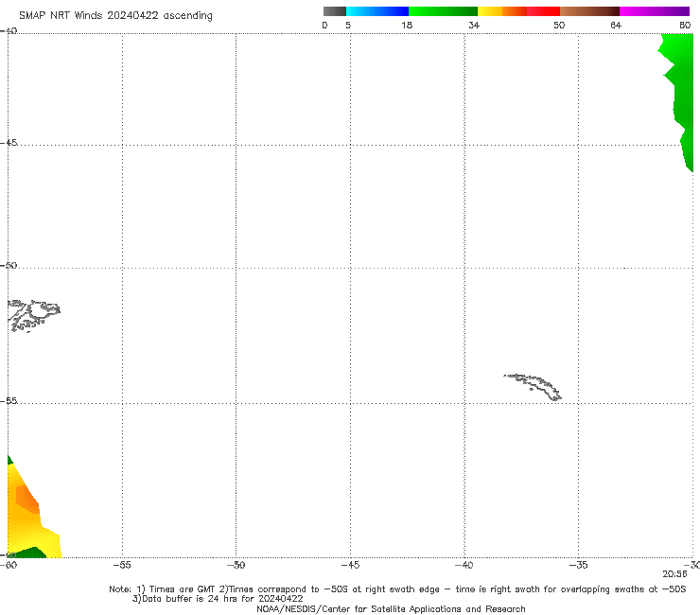Click the Falkland Islands coastline outline
This screenshot has width=700, height=615.
[33, 316]
